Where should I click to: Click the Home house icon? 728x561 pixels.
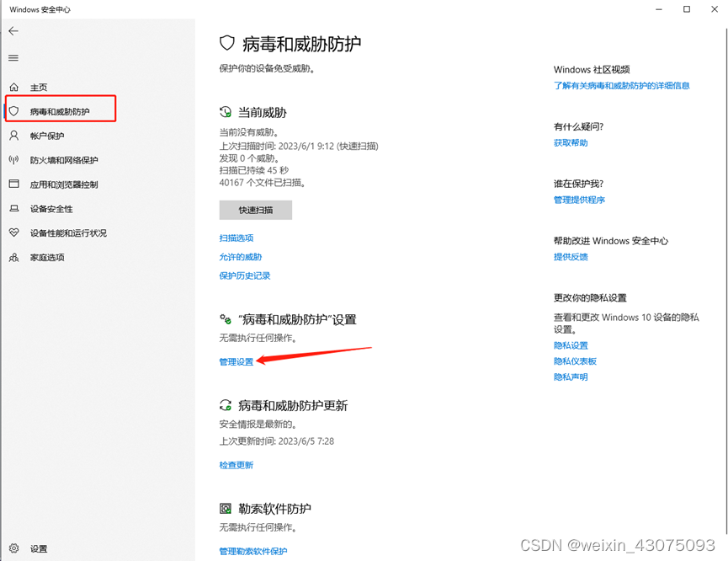tap(13, 88)
